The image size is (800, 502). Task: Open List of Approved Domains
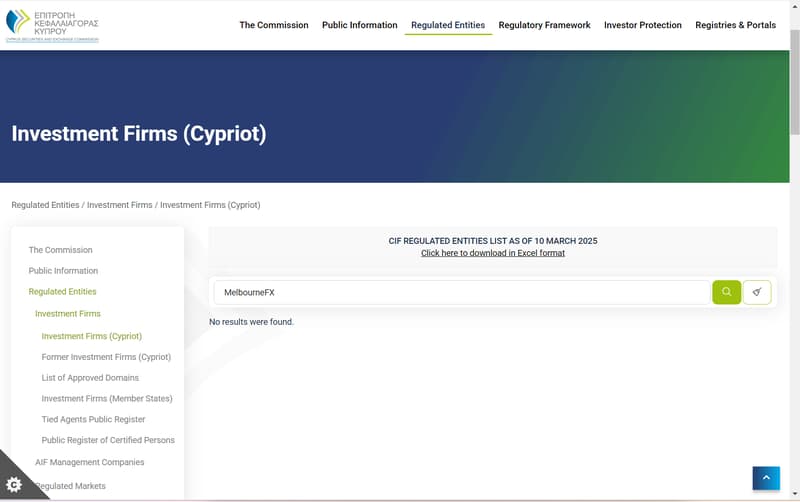pyautogui.click(x=90, y=378)
